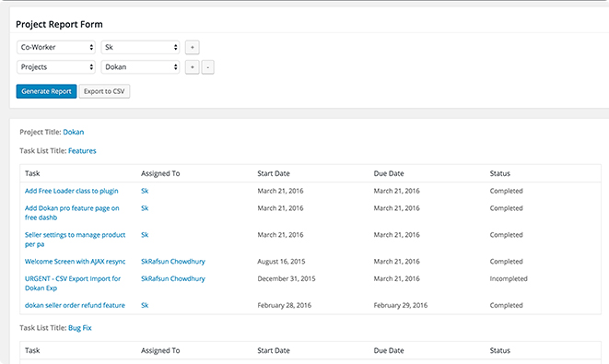Click the Task header in Bug Fix table
609x364 pixels.
(x=32, y=350)
